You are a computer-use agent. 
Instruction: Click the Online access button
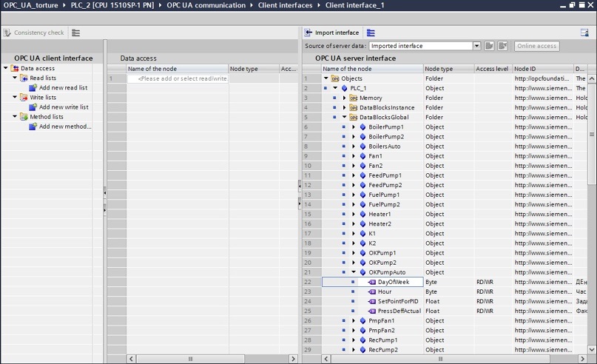pos(537,46)
